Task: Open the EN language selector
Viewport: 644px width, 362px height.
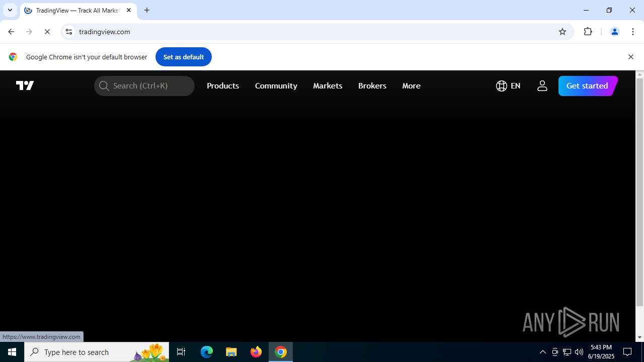Action: [x=508, y=85]
